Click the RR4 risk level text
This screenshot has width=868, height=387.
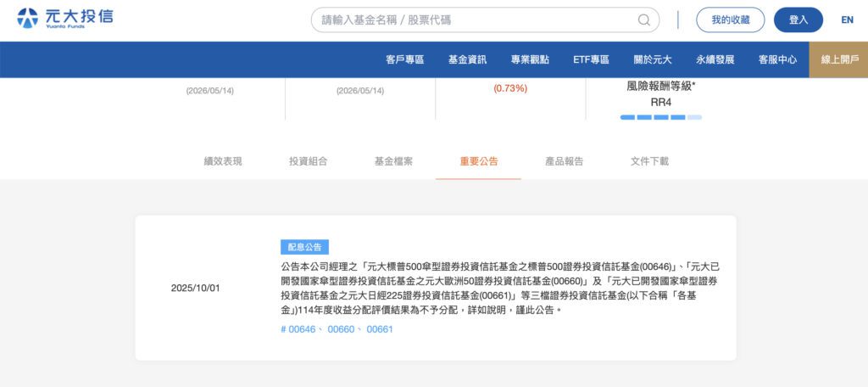[x=661, y=103]
